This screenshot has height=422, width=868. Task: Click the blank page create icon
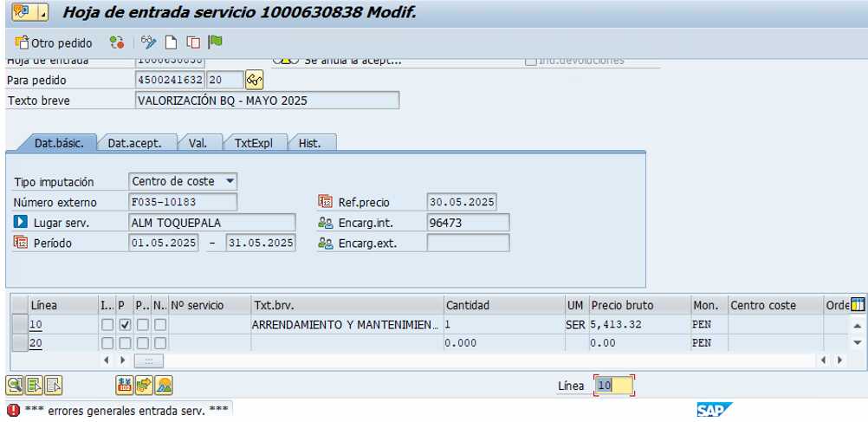pyautogui.click(x=172, y=42)
